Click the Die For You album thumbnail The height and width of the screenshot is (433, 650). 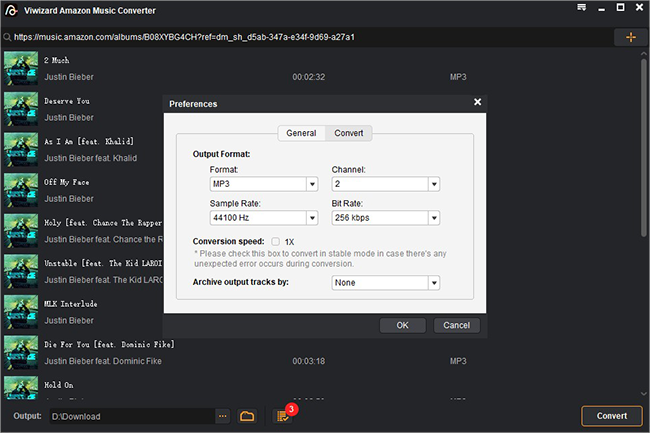click(x=21, y=353)
